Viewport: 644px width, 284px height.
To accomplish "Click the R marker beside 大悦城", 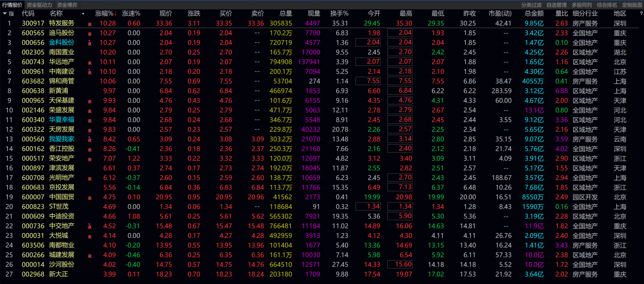I will [x=90, y=237].
